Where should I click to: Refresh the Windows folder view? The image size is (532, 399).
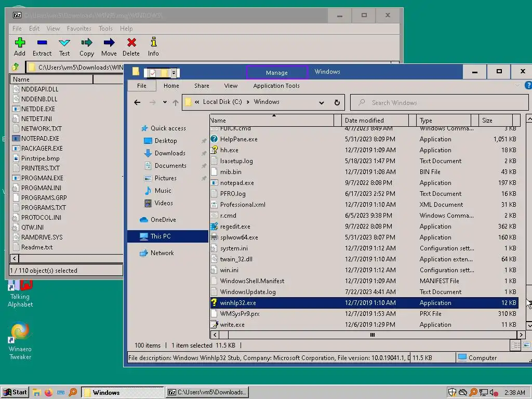337,102
